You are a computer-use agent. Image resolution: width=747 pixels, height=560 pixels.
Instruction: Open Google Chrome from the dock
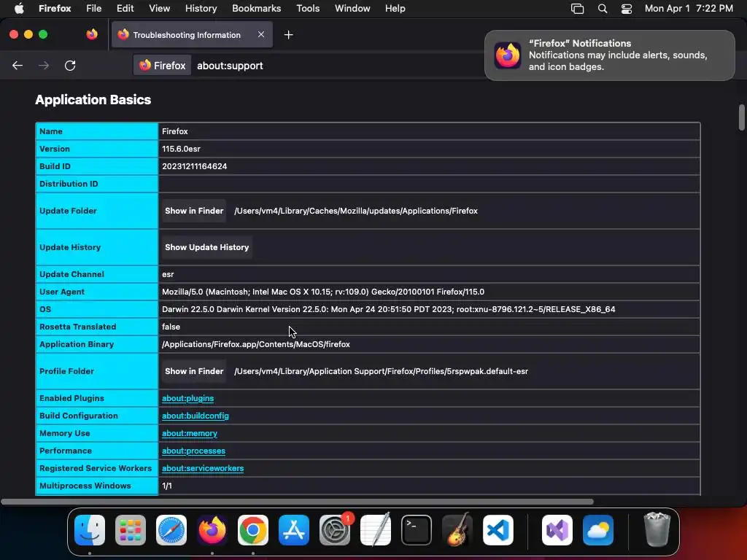(x=253, y=530)
